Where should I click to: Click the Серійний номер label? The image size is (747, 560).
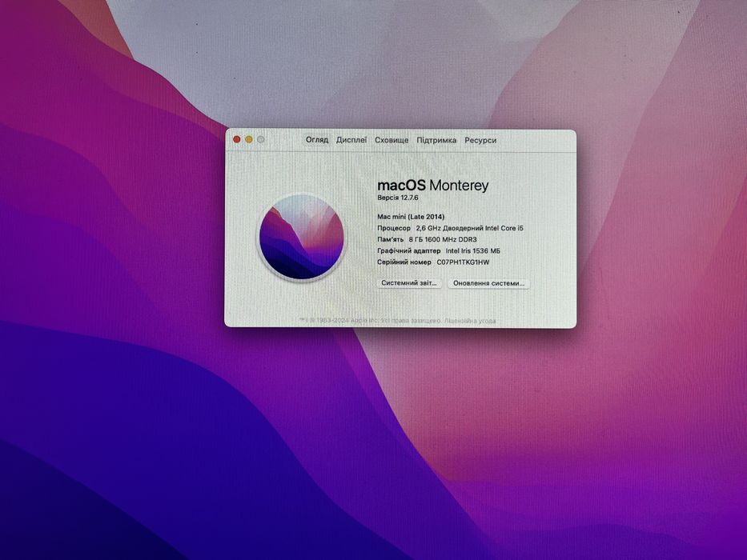tap(404, 262)
